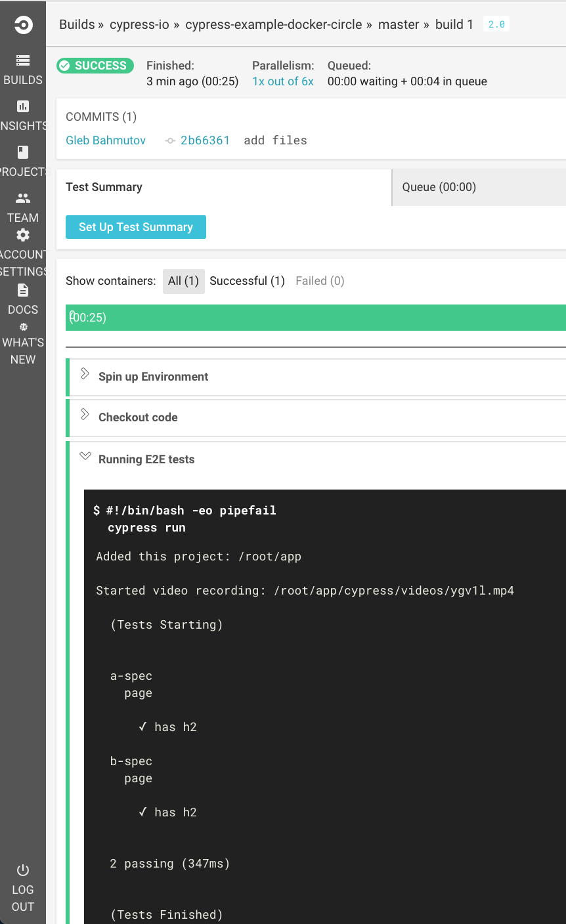This screenshot has width=566, height=924.
Task: Click Set Up Test Summary button
Action: coord(136,227)
